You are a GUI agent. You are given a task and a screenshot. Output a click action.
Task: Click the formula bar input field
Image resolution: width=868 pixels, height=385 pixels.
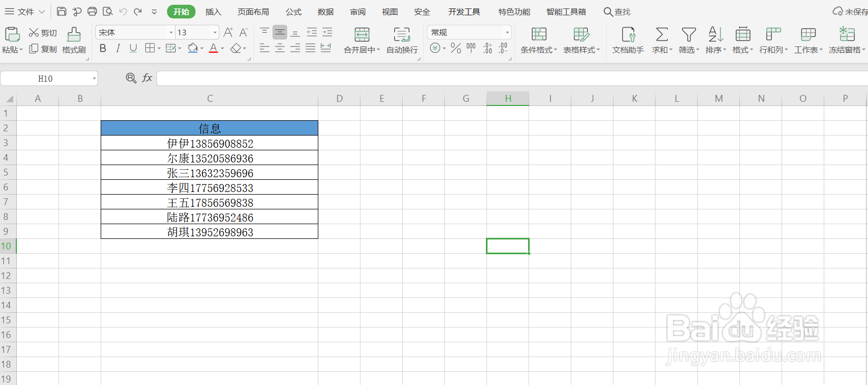[x=512, y=79]
